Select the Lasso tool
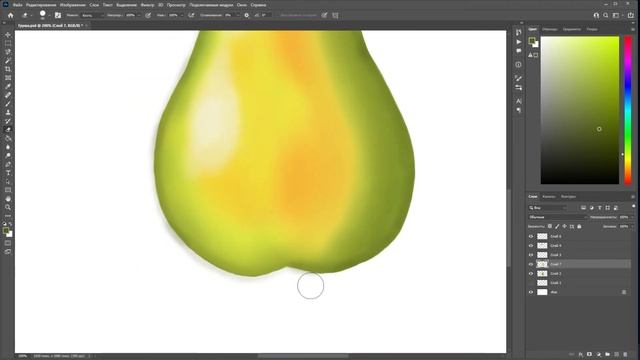The image size is (640, 360). pos(8,52)
